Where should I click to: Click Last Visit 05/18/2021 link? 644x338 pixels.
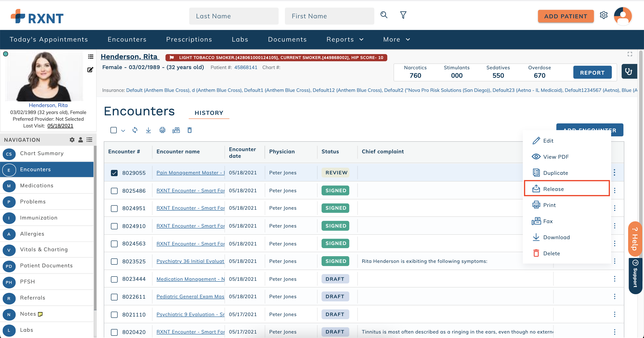tap(60, 126)
